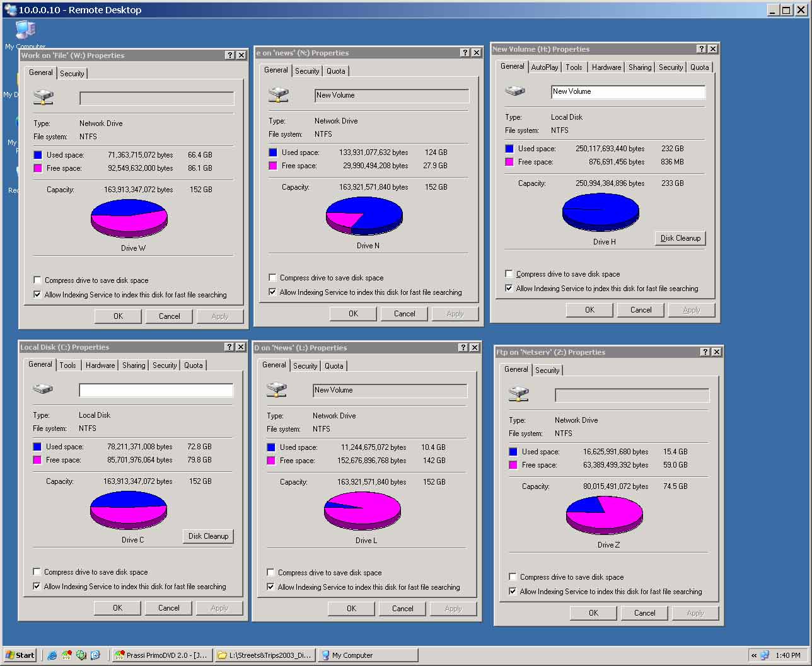
Task: Switch to Quota tab in Drive N properties
Action: (x=335, y=71)
